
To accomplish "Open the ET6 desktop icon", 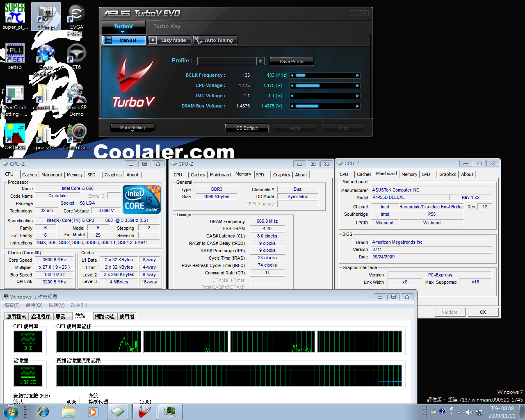I will (77, 57).
